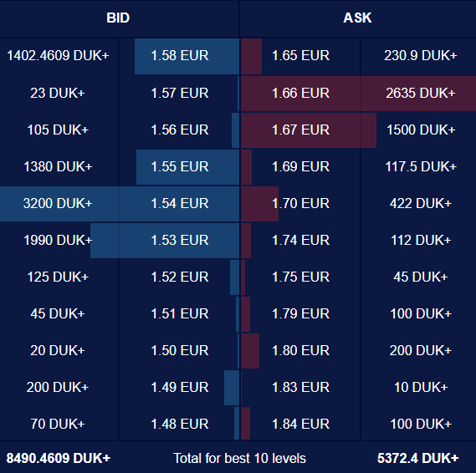The image size is (476, 473).
Task: Select the 1.58 EUR best bid price
Action: coord(180,56)
